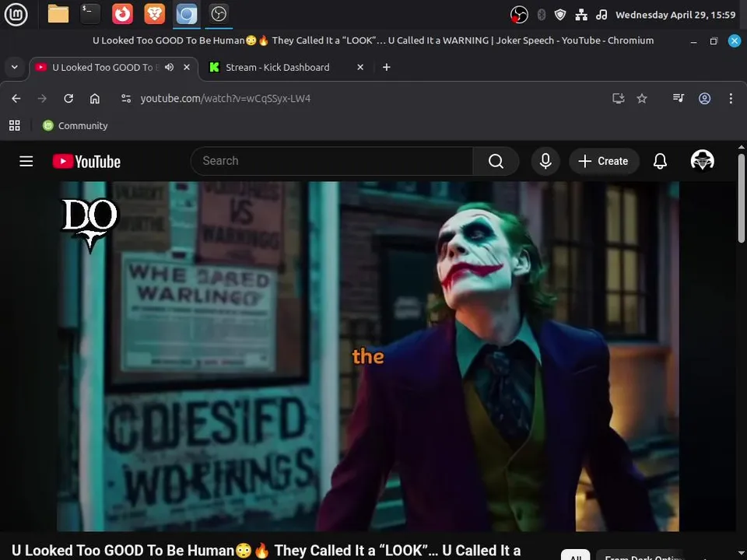
Task: Open the OBS Studio panel launcher
Action: 219,14
